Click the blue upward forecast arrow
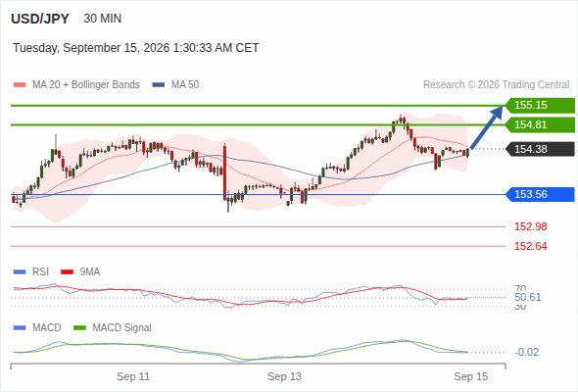 tap(487, 127)
